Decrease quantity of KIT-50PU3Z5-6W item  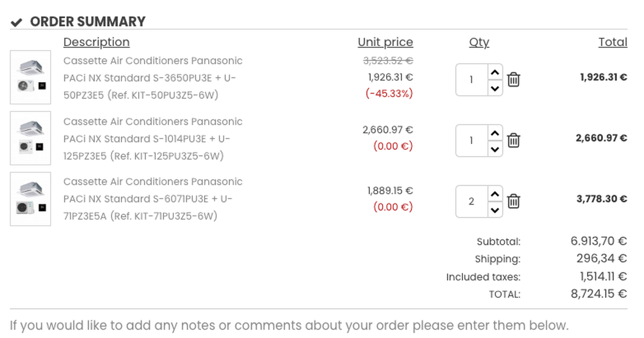click(x=495, y=88)
